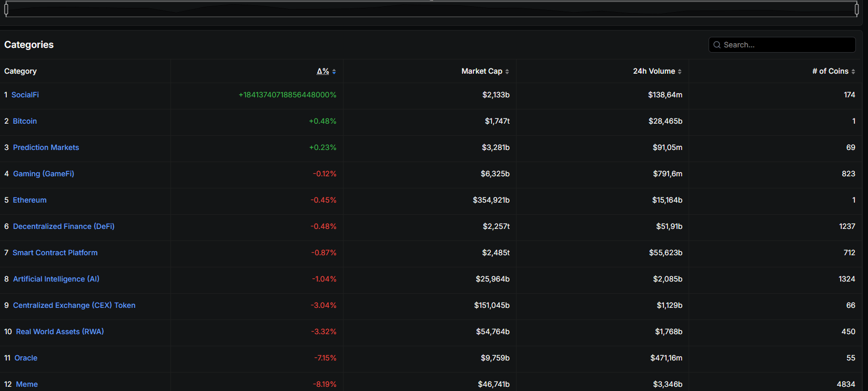
Task: Sort by Δ% column arrows
Action: coord(334,72)
